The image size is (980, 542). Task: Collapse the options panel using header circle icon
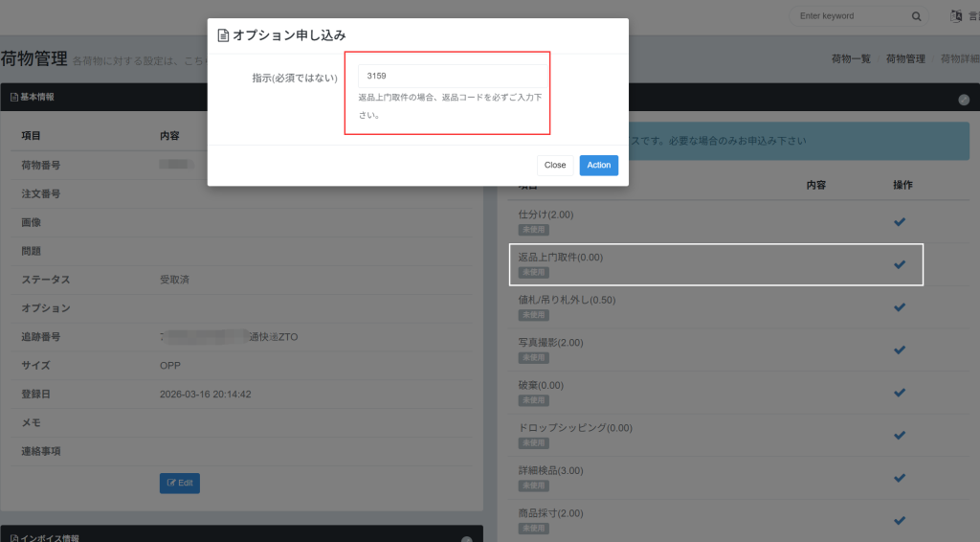click(964, 100)
